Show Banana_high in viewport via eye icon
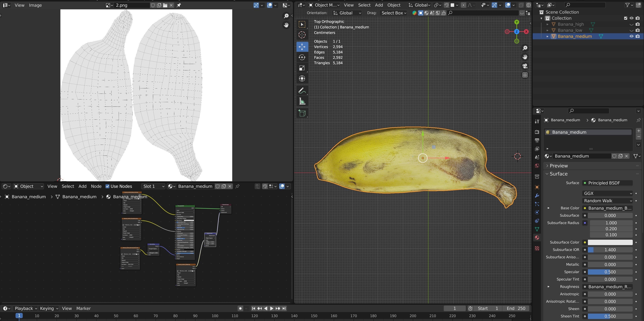The image size is (644, 321). pyautogui.click(x=631, y=24)
